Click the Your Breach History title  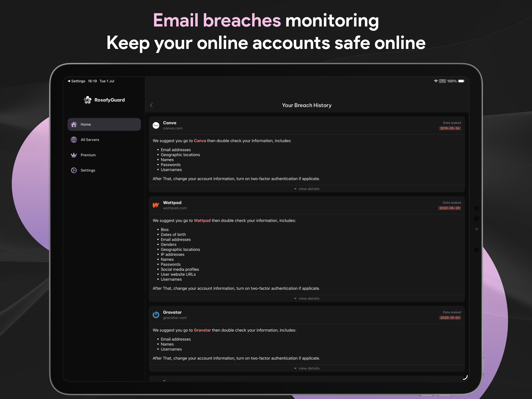[307, 105]
